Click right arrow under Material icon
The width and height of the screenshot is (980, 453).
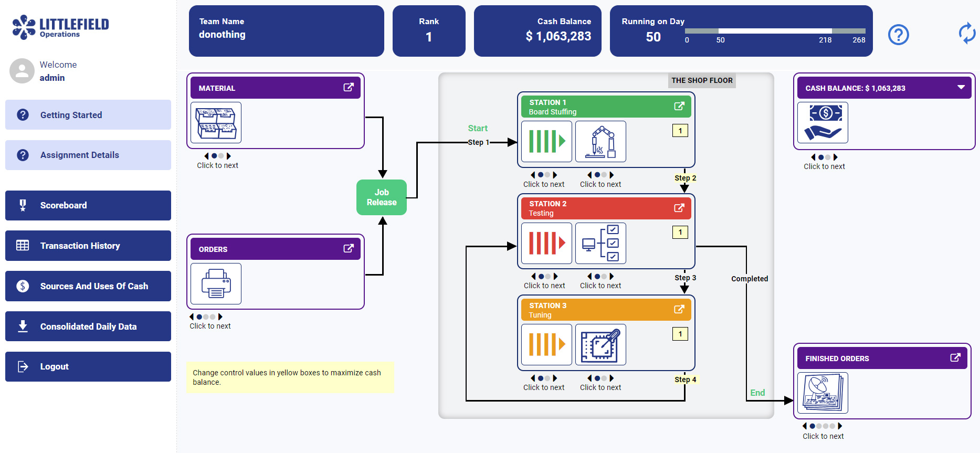[x=229, y=156]
